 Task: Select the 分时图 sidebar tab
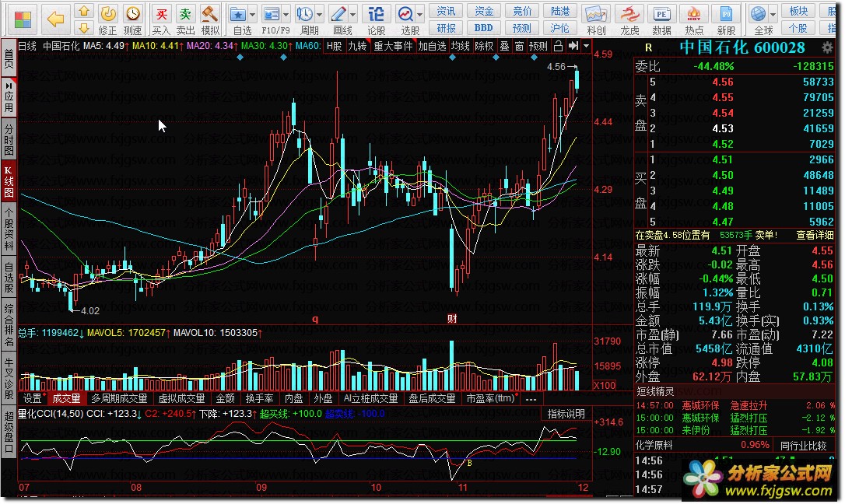click(x=9, y=140)
